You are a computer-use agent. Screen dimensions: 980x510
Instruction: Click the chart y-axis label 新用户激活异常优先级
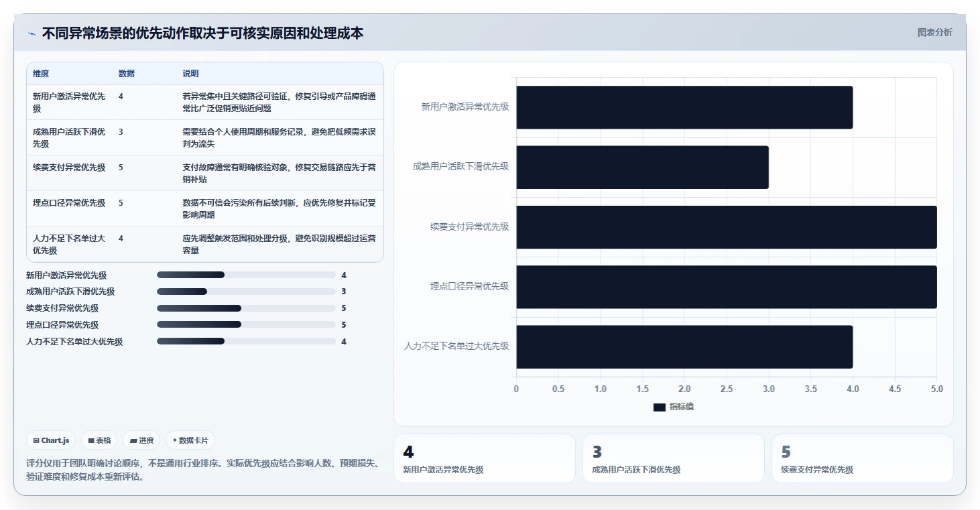[465, 107]
